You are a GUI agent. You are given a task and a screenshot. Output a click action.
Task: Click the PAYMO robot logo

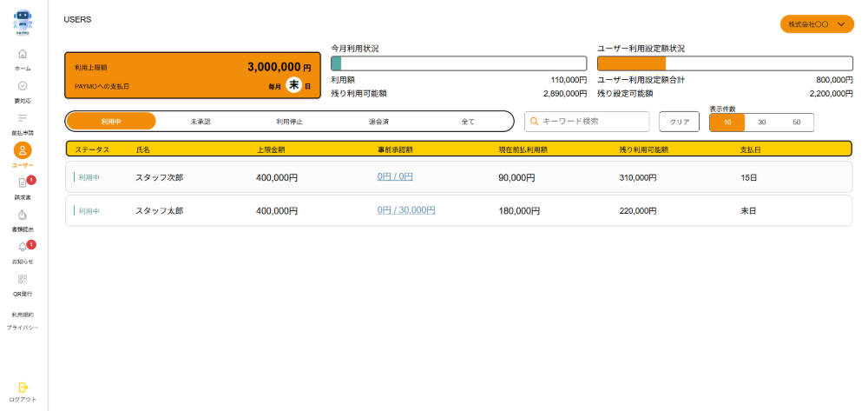[x=23, y=22]
